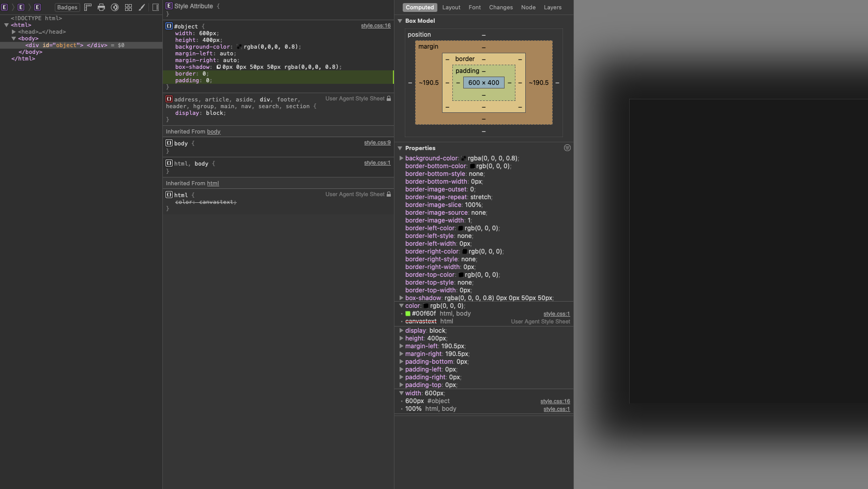Toggle rulers with the ruler icon
Image resolution: width=868 pixels, height=489 pixels.
[88, 7]
